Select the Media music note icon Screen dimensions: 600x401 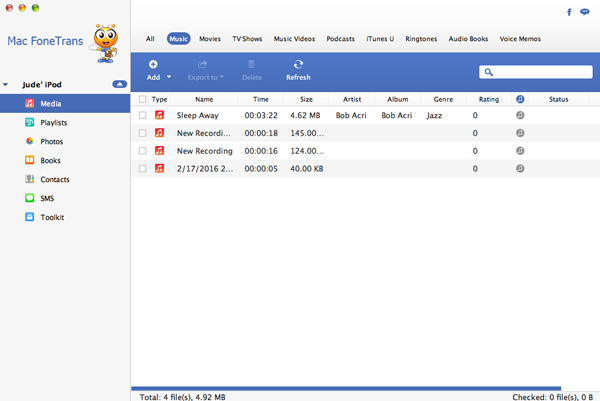[29, 103]
